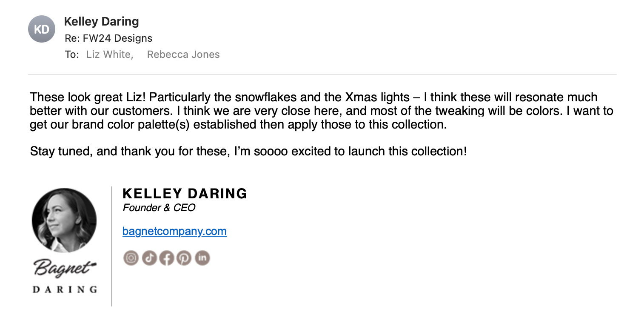This screenshot has height=332, width=644.
Task: Click sender name Kelley Daring in the header
Action: click(101, 21)
